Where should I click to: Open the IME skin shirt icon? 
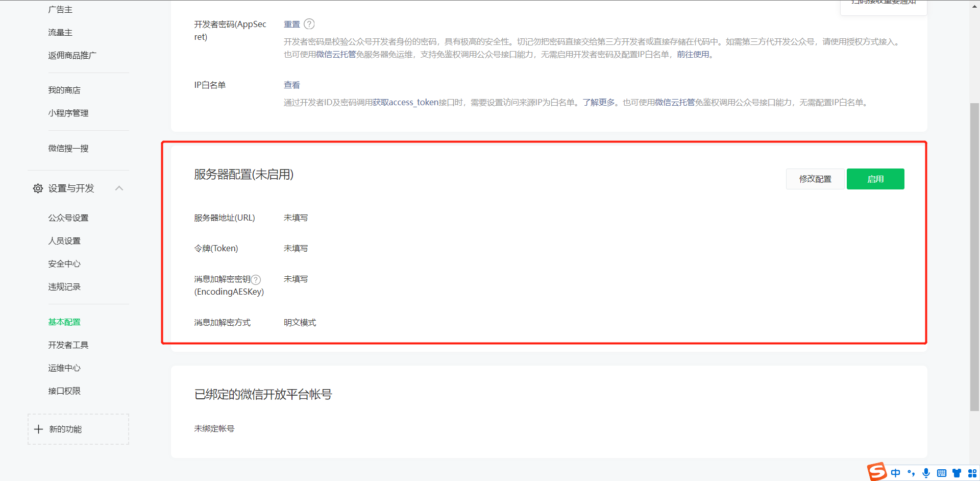(x=957, y=473)
